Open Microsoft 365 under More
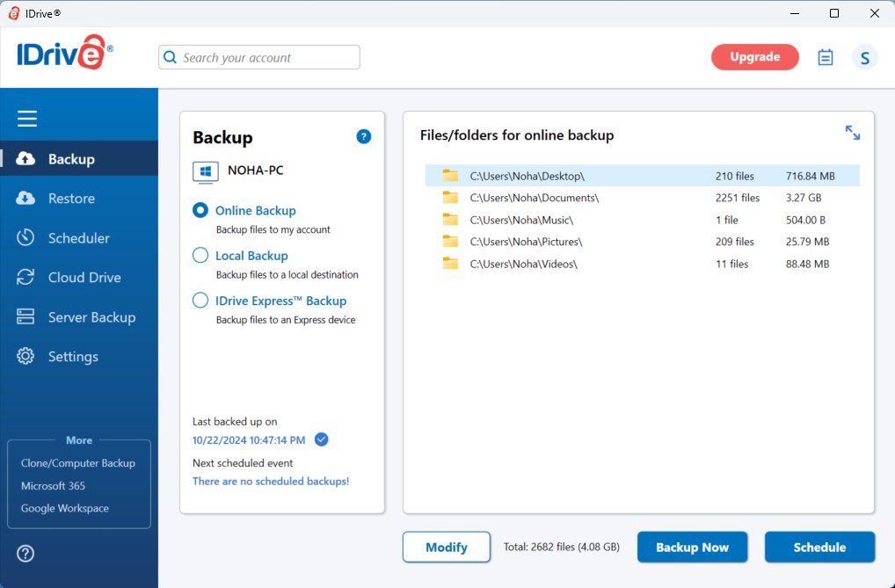895x588 pixels. (x=53, y=485)
